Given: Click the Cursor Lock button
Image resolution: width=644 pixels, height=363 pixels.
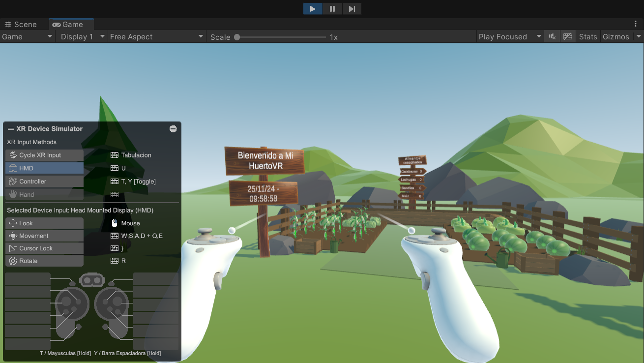Looking at the screenshot, I should tap(44, 248).
